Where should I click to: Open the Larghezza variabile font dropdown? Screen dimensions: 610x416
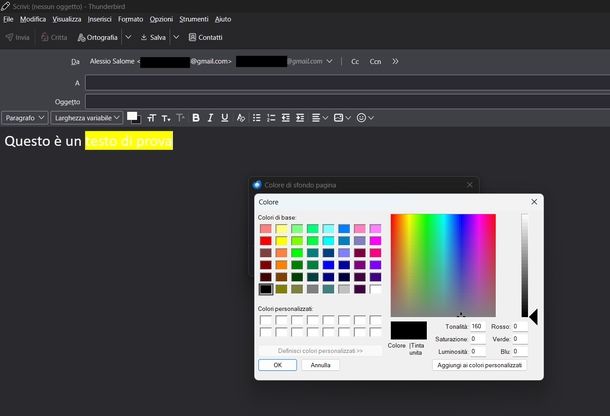[88, 118]
